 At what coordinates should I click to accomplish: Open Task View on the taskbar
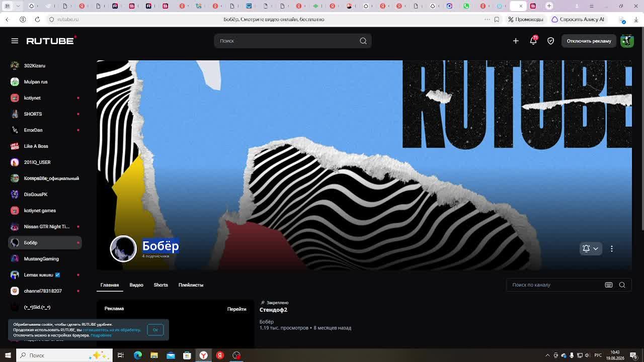[121, 355]
